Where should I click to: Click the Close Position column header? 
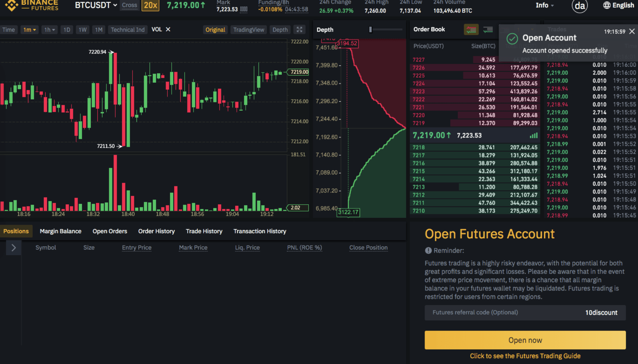369,248
